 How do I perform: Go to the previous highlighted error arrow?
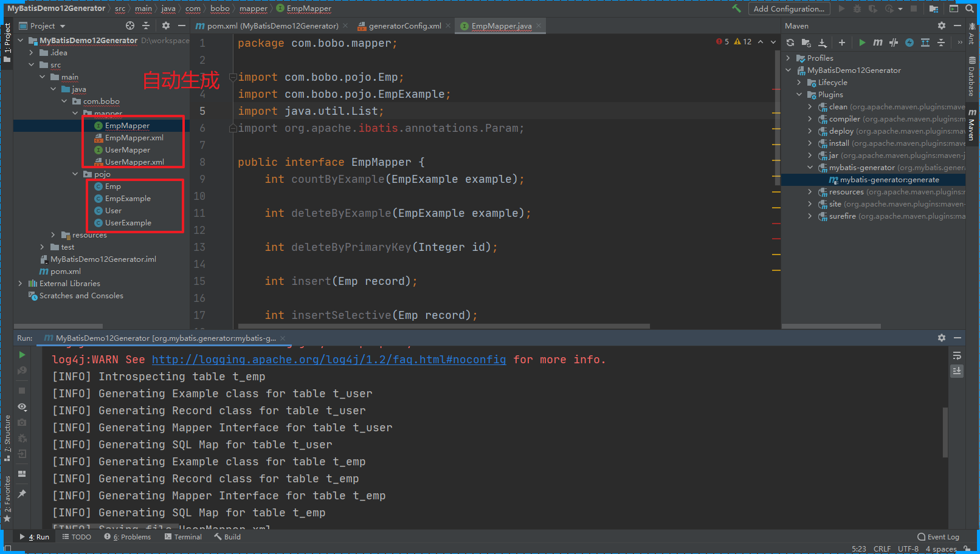(x=761, y=42)
